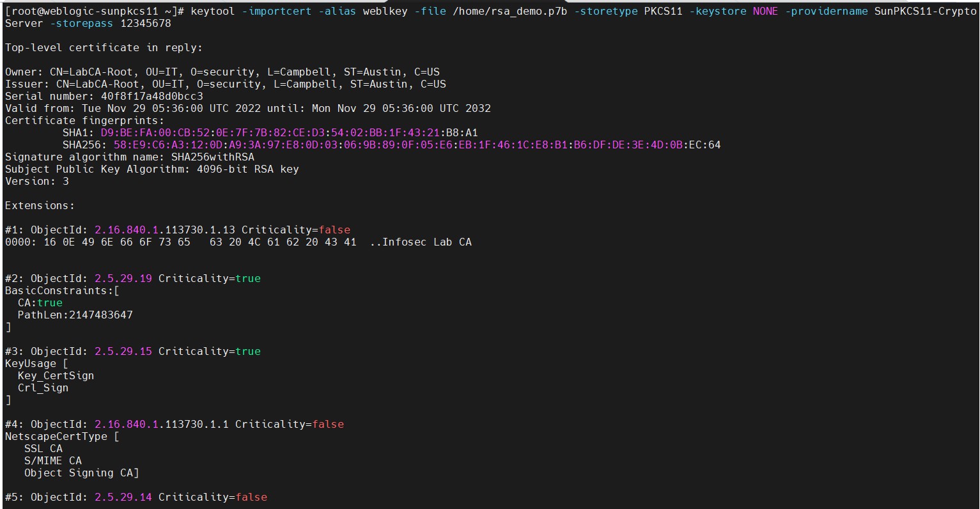Click Criticality=false on extension #1
Viewport: 980px width, 509px height.
[x=296, y=230]
